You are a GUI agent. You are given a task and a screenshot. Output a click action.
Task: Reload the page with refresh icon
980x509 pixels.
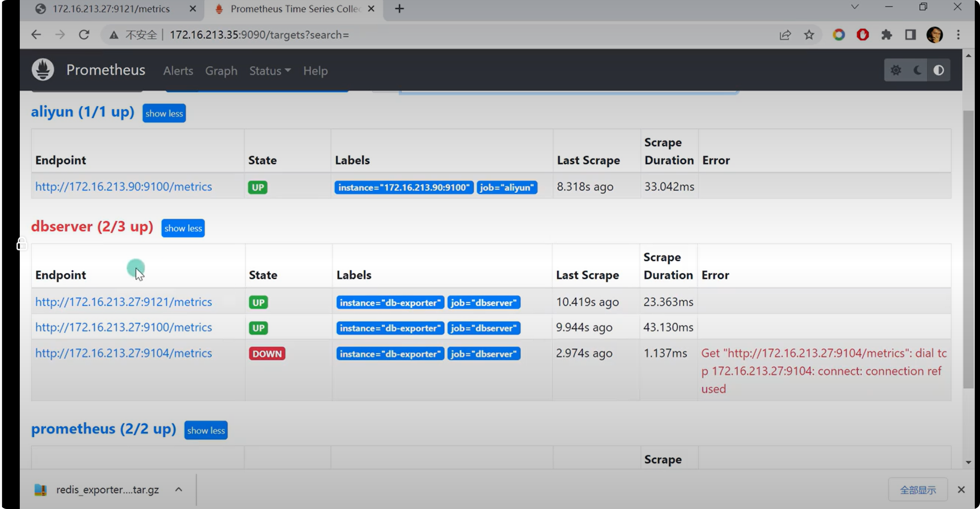point(84,35)
